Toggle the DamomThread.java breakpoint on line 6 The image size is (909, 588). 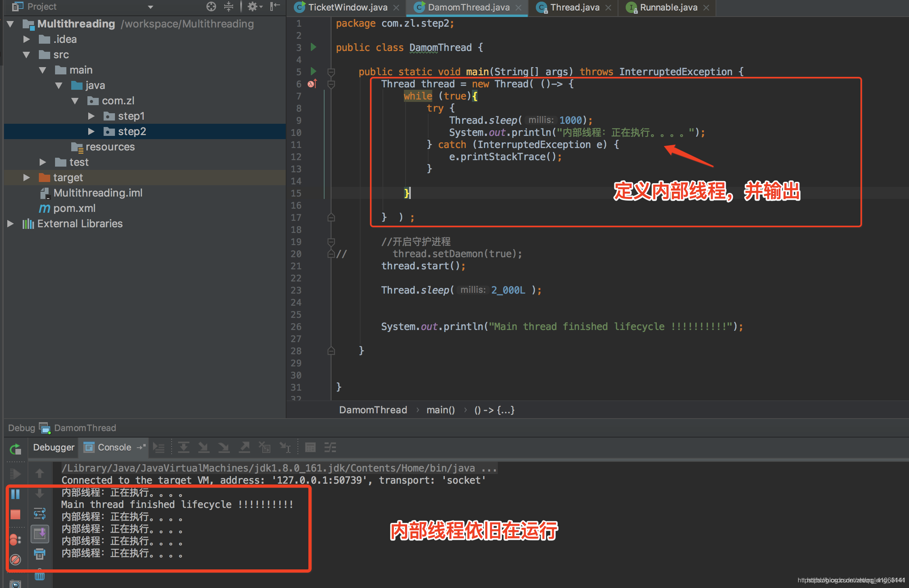312,84
